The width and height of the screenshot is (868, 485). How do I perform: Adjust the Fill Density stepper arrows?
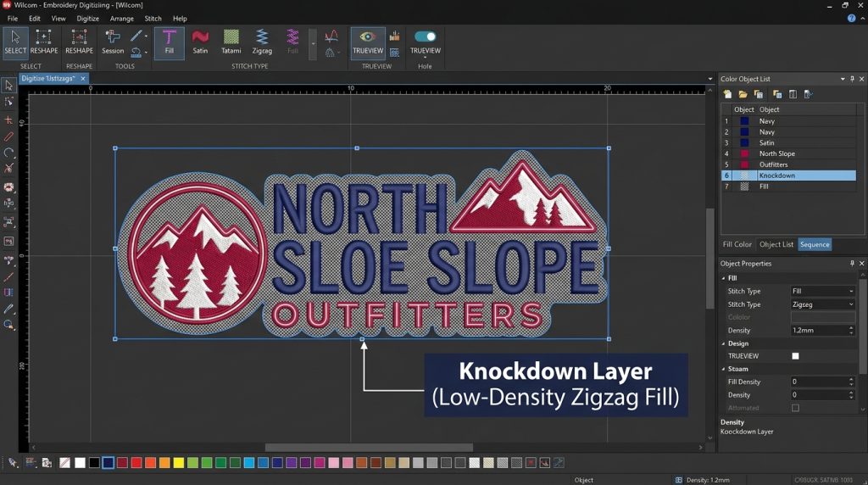tap(851, 382)
